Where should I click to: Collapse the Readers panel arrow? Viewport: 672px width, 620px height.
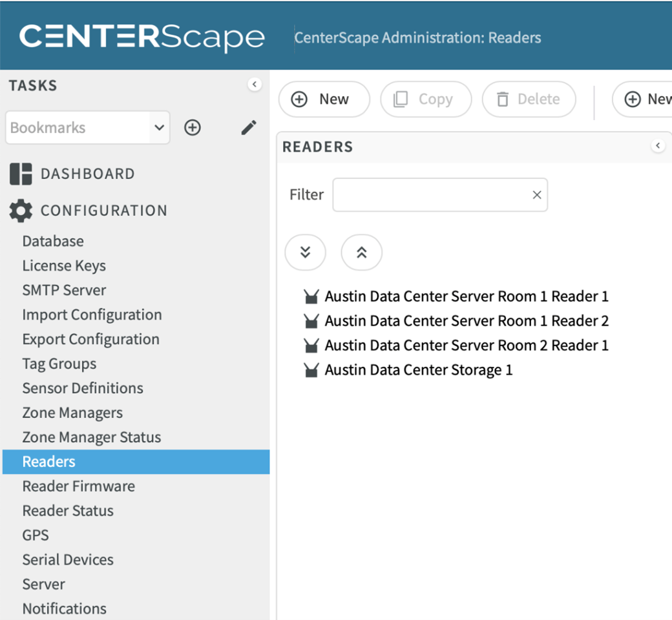coord(658,146)
